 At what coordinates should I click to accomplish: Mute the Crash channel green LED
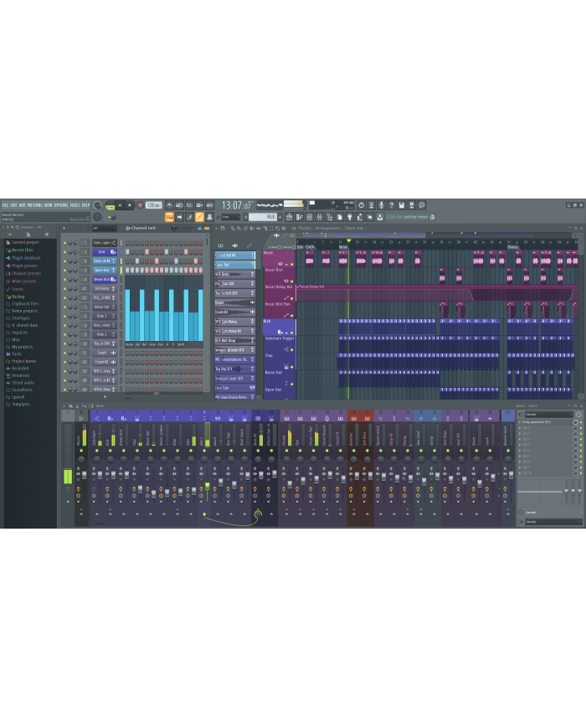click(x=65, y=353)
